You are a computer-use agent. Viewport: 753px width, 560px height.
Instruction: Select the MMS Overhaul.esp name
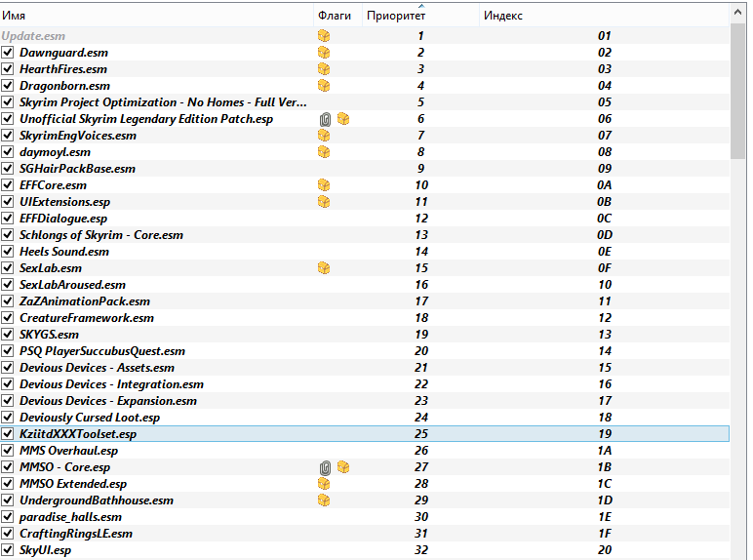(68, 451)
